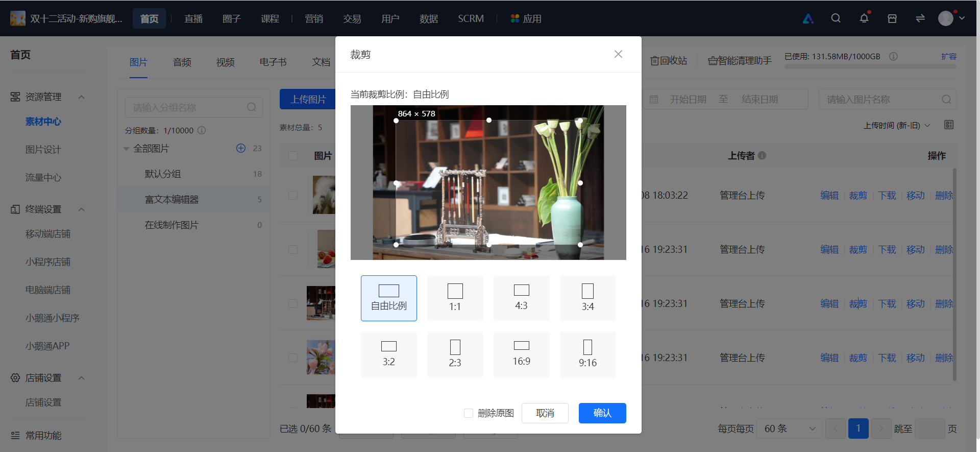This screenshot has height=452, width=980.
Task: Collapse the 资源管理 sidebar section
Action: click(82, 97)
